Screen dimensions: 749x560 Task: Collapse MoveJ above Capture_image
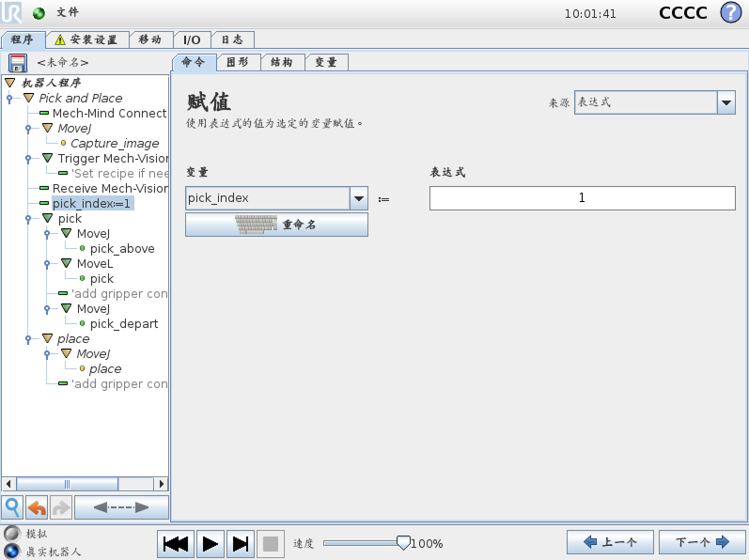[x=47, y=128]
